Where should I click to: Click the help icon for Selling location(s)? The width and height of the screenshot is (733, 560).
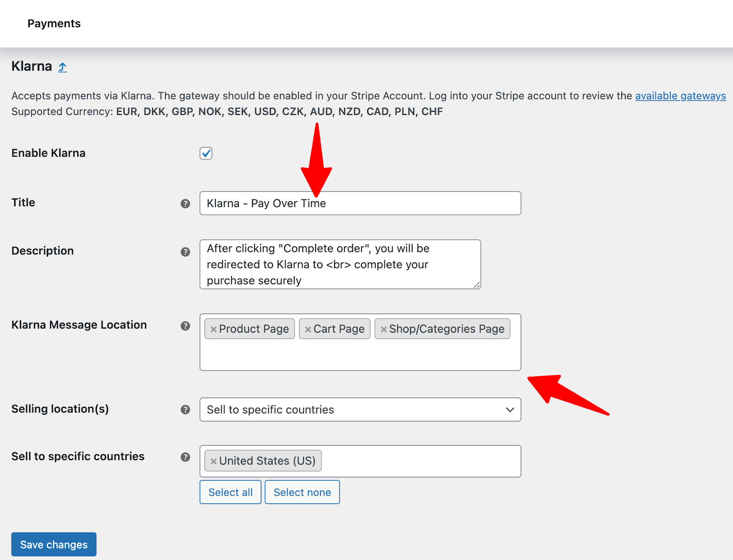[x=185, y=410]
